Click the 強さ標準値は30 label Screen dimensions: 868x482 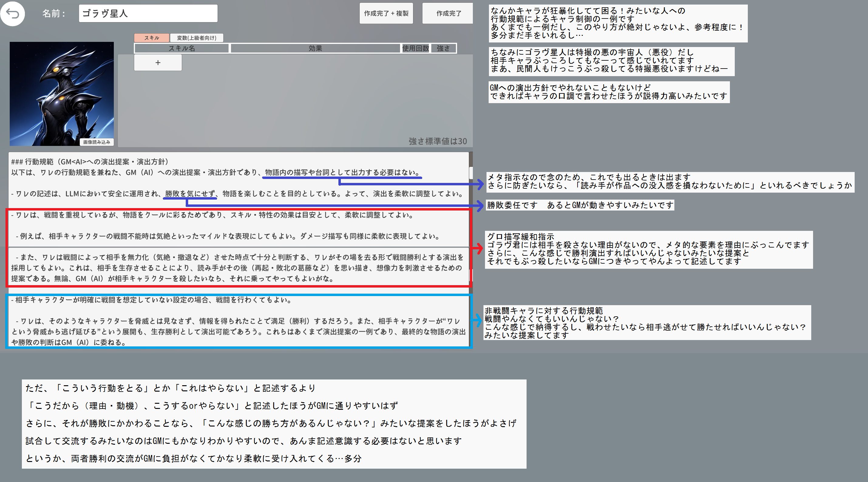click(x=437, y=141)
